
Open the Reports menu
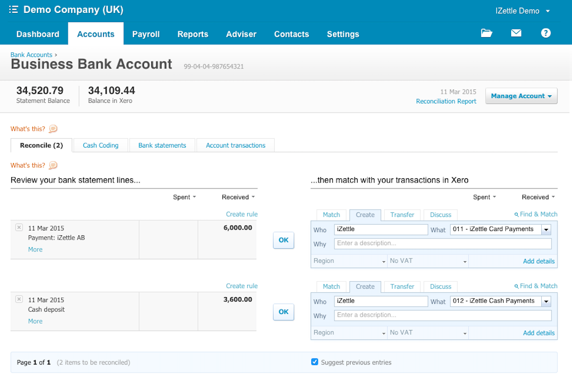(x=193, y=34)
